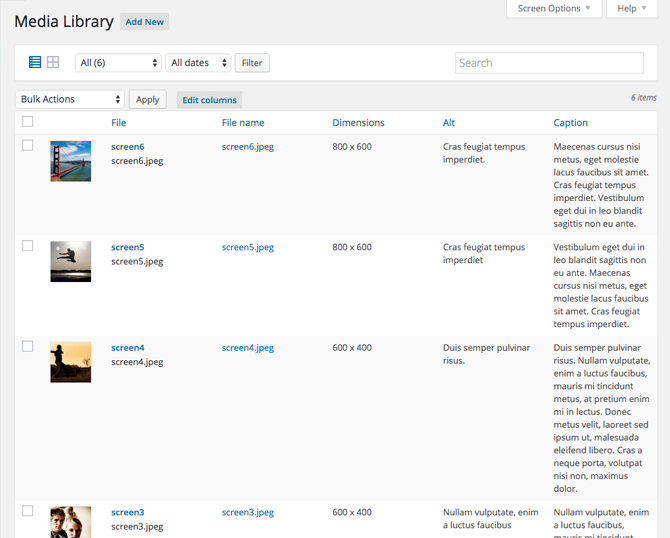Sort by the File name column header

[243, 123]
